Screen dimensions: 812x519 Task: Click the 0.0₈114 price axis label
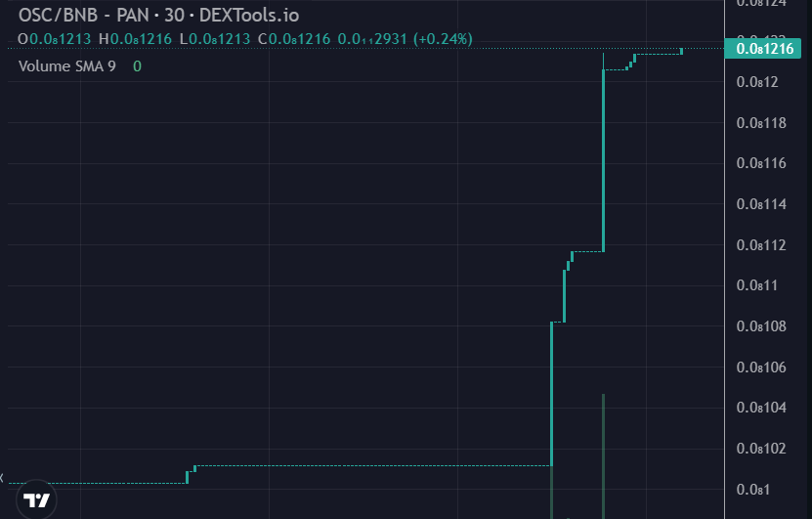click(x=761, y=204)
